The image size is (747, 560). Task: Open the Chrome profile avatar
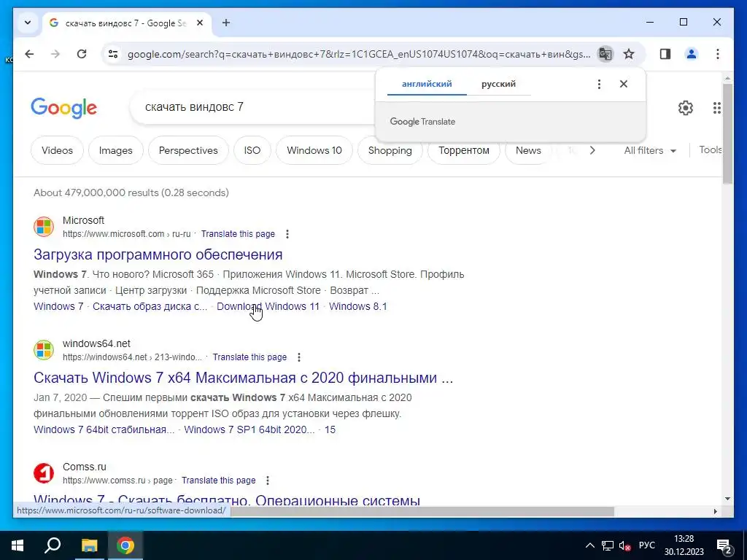692,54
